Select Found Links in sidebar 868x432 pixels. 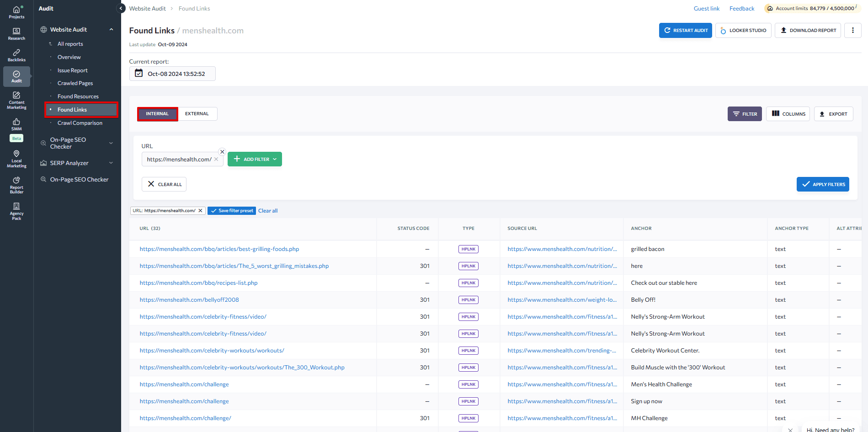(81, 110)
